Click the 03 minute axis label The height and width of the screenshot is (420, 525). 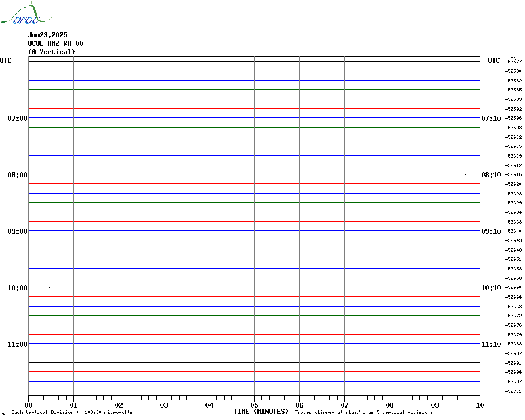coord(164,405)
